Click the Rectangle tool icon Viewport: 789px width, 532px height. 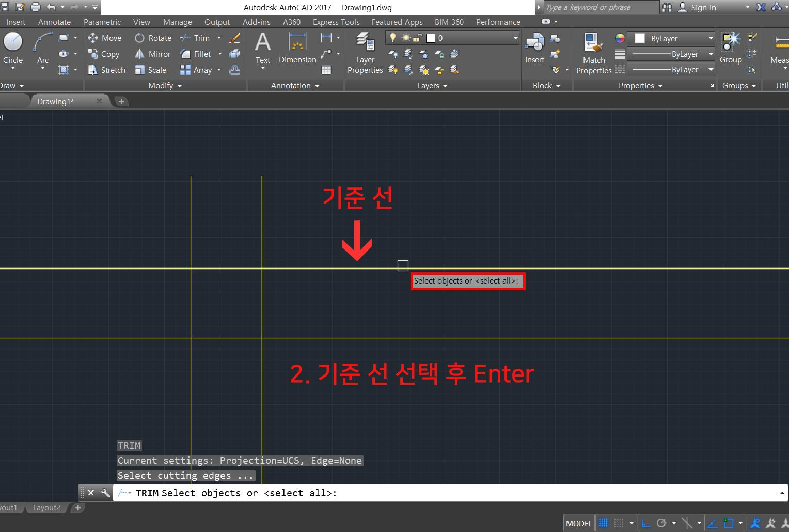pos(64,38)
